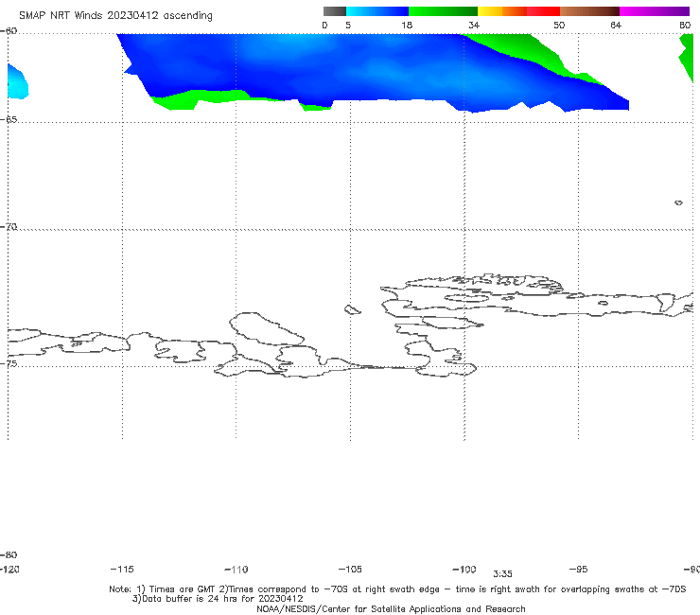
Task: Select the magenta-purple segment of the color bar
Action: tap(655, 11)
